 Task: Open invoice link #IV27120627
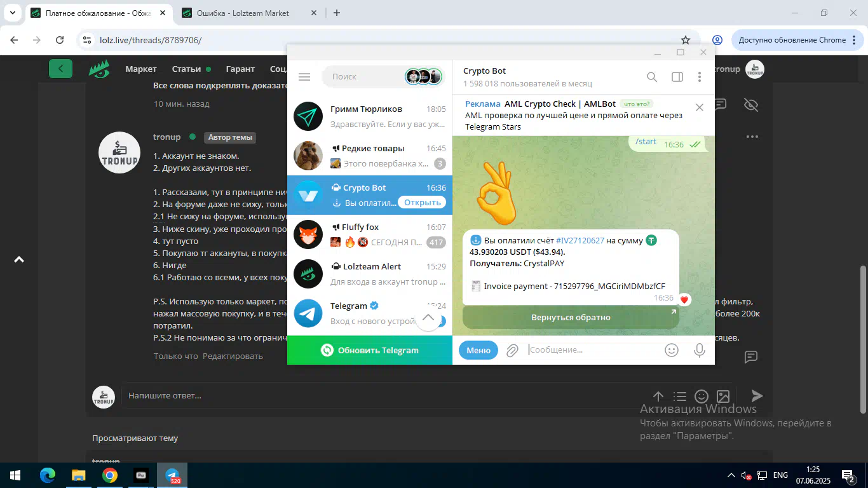pos(580,241)
